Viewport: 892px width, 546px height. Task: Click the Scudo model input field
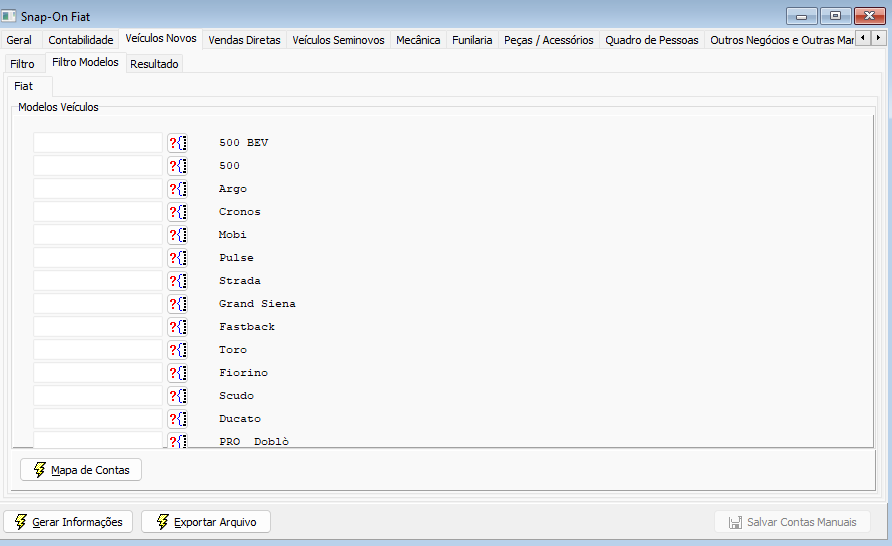tap(98, 395)
